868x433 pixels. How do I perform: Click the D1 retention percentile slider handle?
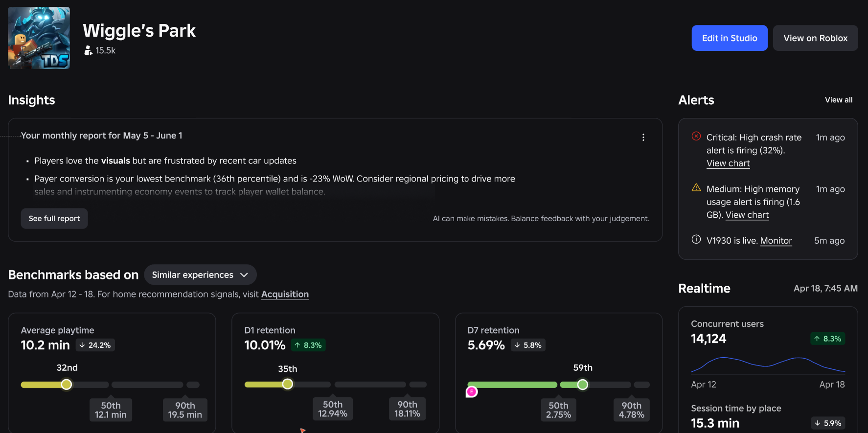288,385
